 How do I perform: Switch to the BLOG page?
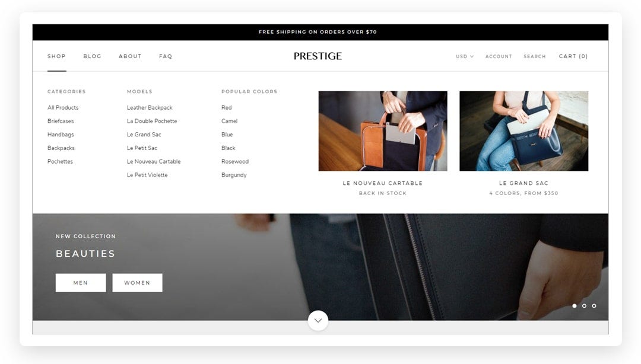point(92,56)
